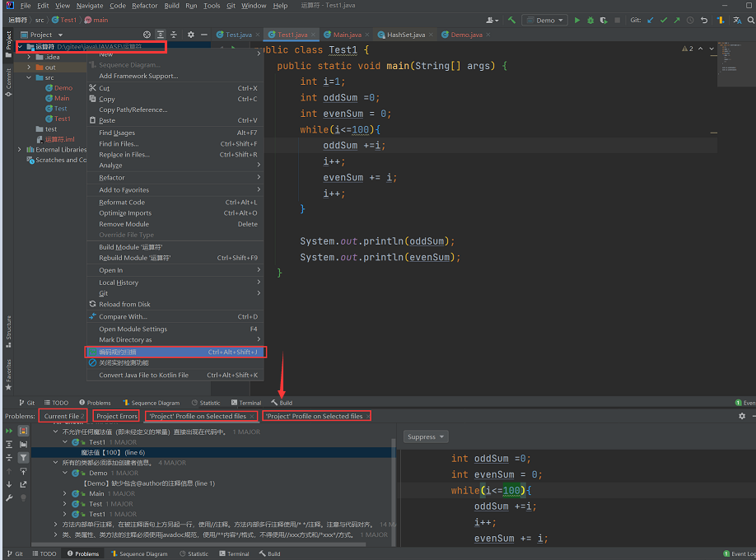Click 关闭实时检测功能 in the context menu
756x560 pixels.
[x=175, y=362]
